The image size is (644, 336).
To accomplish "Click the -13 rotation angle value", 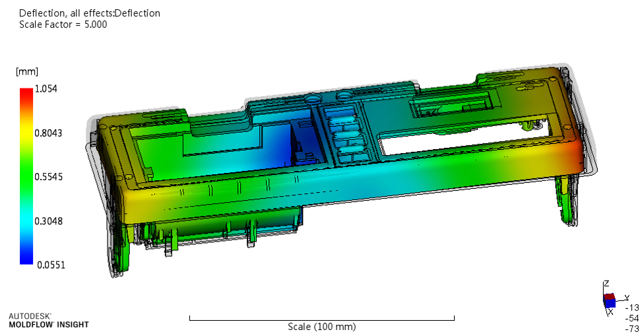I will coord(631,308).
